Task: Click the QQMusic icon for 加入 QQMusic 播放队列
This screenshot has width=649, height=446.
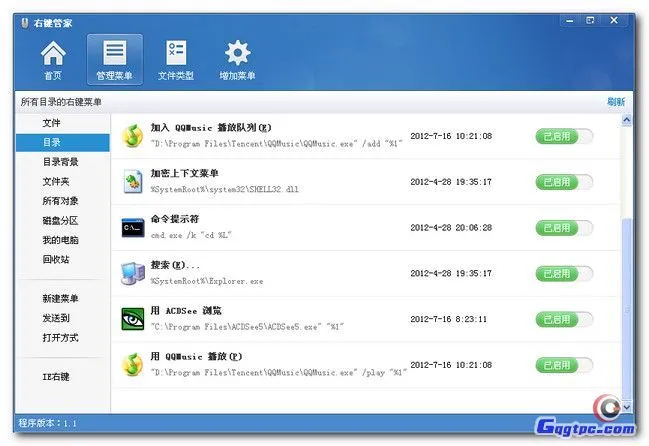Action: [x=132, y=136]
